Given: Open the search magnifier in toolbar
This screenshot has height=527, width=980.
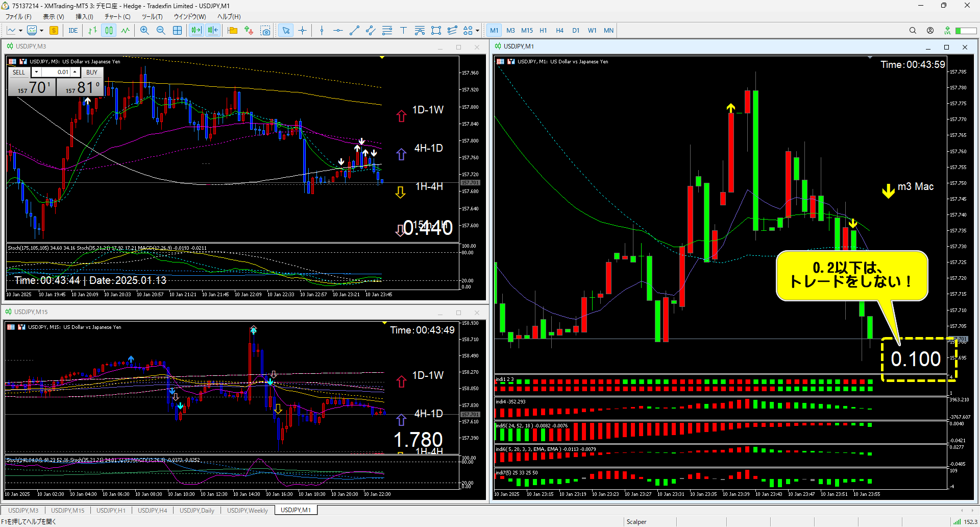Looking at the screenshot, I should tap(913, 31).
